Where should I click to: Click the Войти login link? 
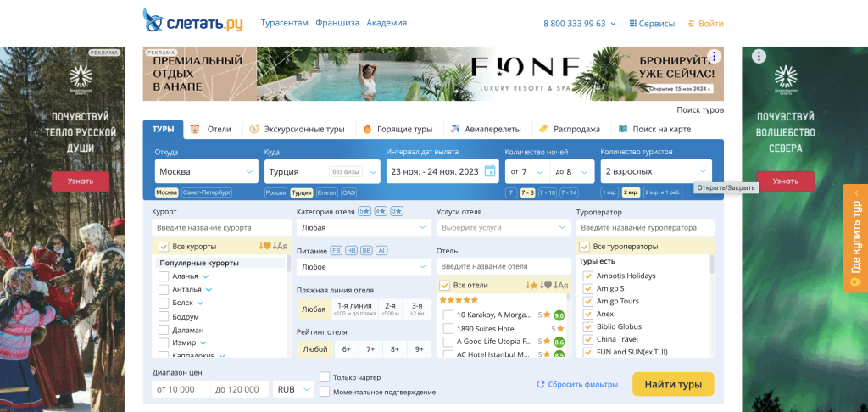pos(706,24)
